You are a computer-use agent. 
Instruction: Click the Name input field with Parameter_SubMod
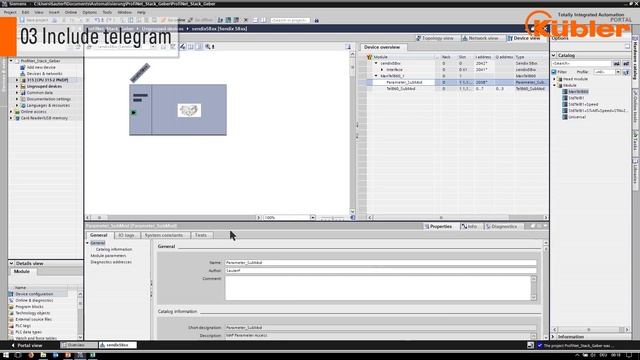(x=380, y=263)
